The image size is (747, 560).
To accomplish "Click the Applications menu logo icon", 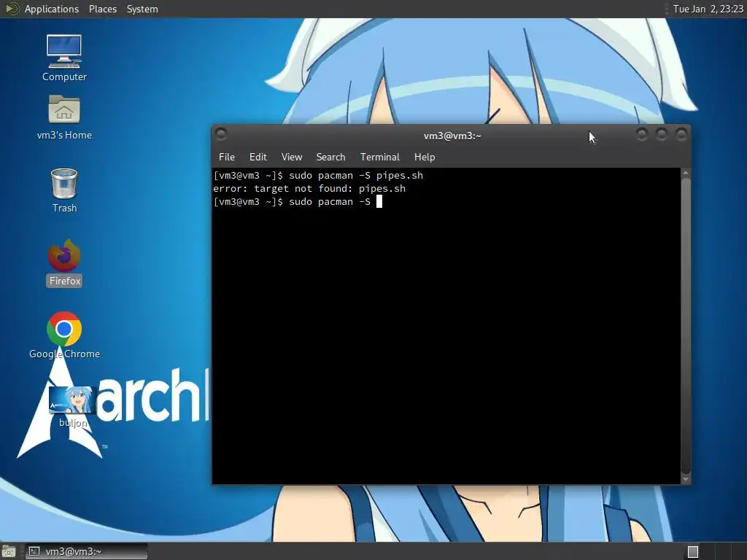I will point(12,9).
